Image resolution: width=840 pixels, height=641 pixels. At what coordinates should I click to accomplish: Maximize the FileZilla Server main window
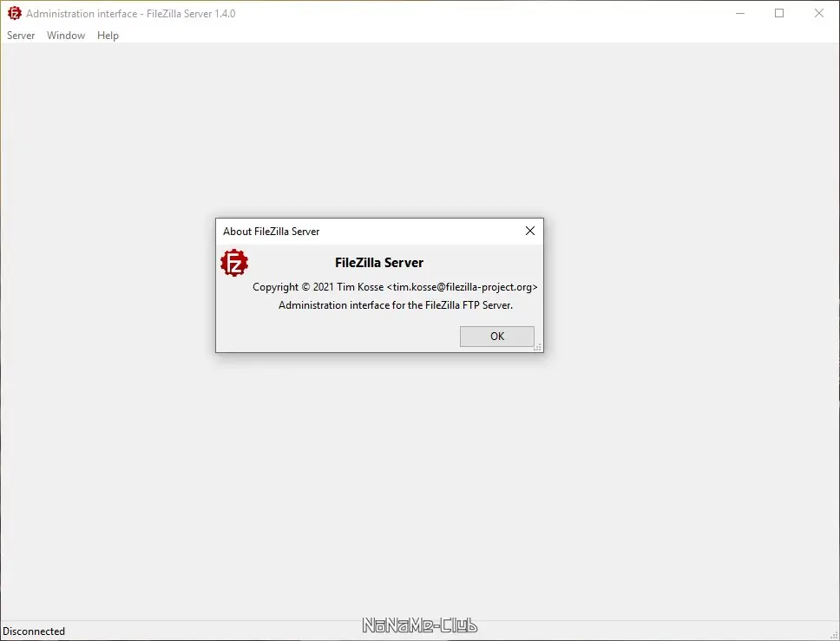click(779, 13)
